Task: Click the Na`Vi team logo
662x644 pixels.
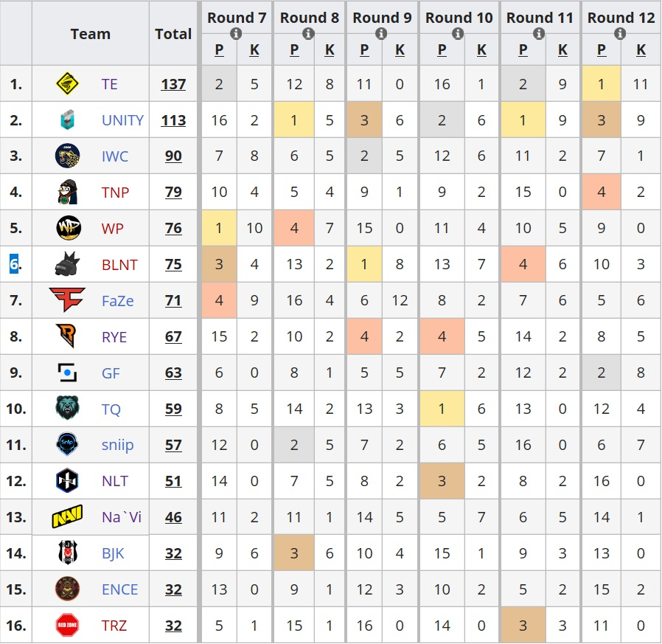Action: (x=67, y=516)
